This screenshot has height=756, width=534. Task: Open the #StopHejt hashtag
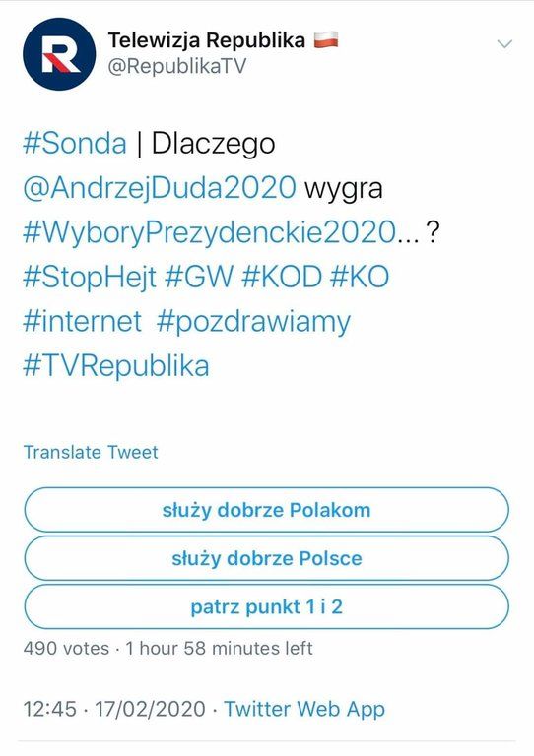pyautogui.click(x=90, y=278)
